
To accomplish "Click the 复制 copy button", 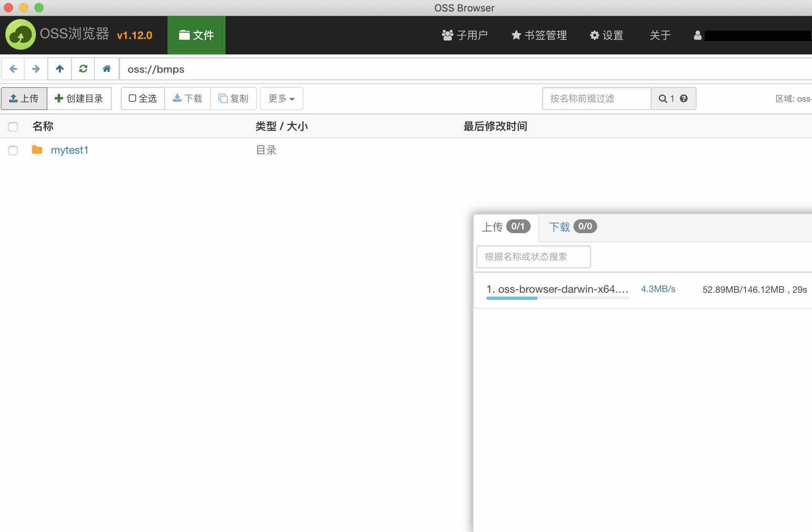I will 233,99.
